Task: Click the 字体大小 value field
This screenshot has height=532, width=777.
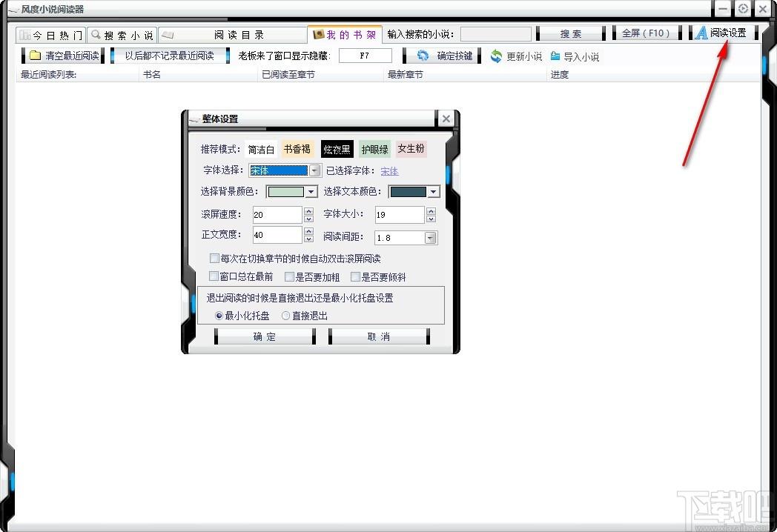Action: [x=400, y=215]
